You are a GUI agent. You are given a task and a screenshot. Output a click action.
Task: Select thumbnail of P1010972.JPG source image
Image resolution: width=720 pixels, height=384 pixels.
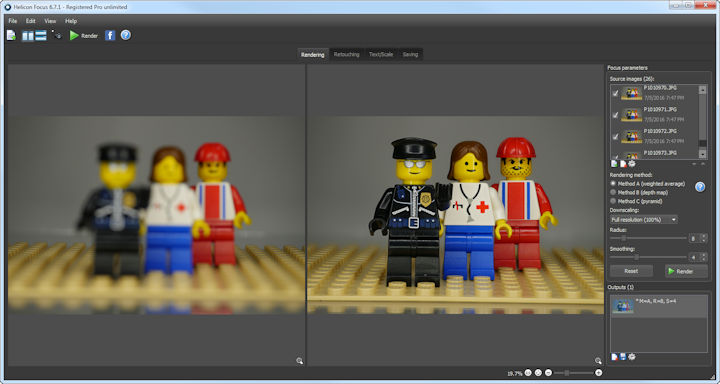[631, 136]
